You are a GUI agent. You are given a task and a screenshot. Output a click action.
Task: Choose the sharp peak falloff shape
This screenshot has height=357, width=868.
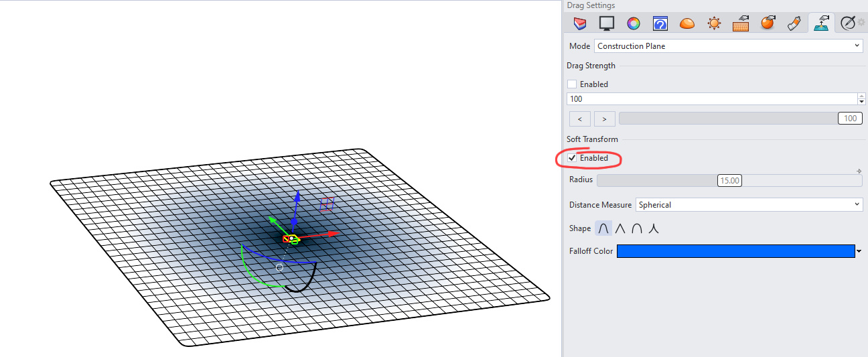[620, 228]
